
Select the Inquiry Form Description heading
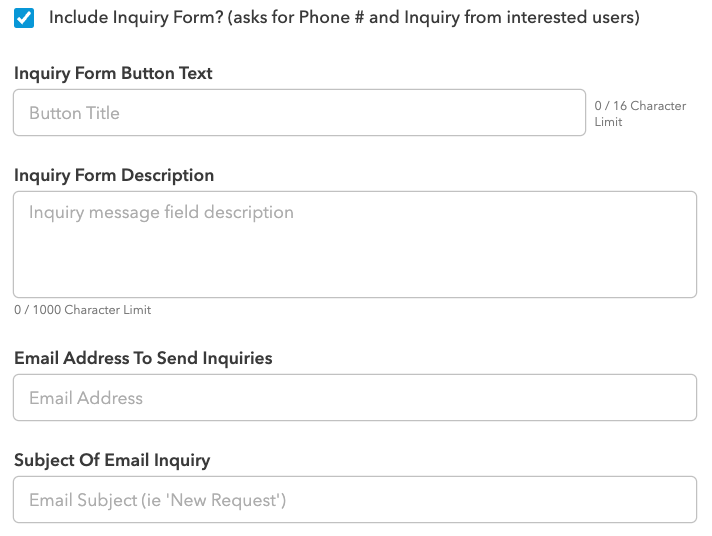114,175
